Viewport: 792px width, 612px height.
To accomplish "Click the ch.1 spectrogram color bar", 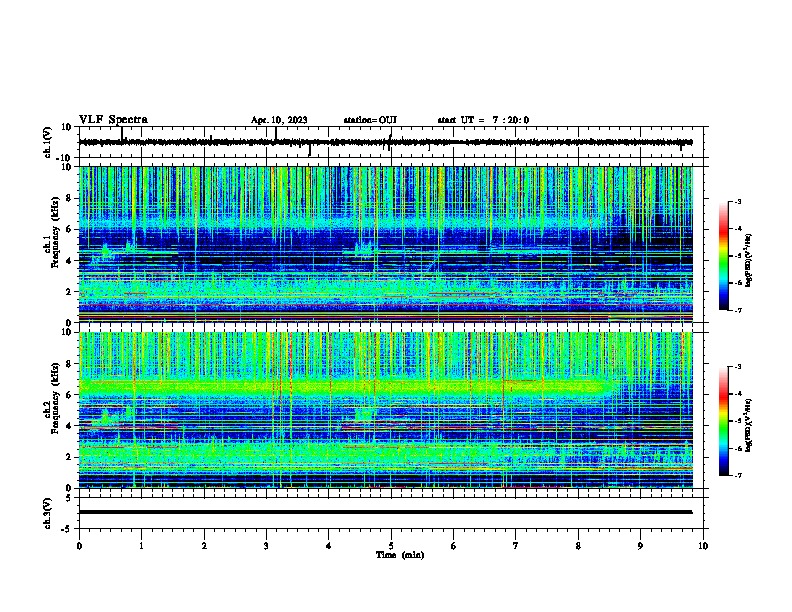I will [724, 256].
